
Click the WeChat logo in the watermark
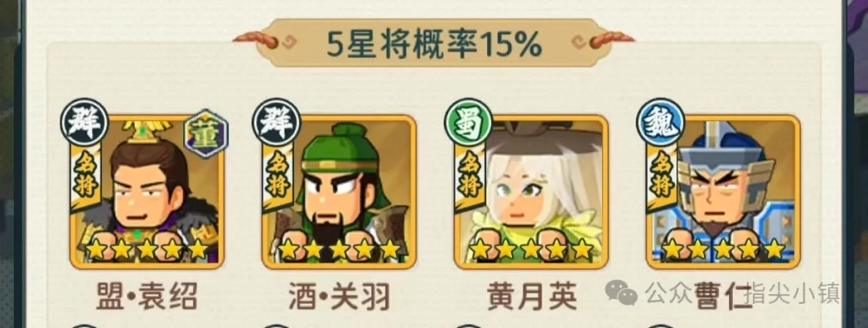tap(621, 292)
